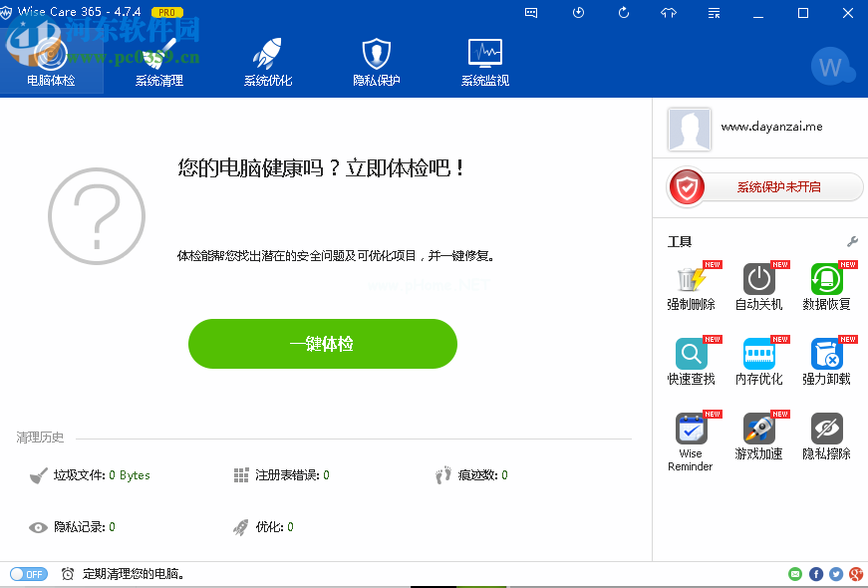Launch the 自动关机 auto shutdown tool
The height and width of the screenshot is (588, 868).
[758, 280]
